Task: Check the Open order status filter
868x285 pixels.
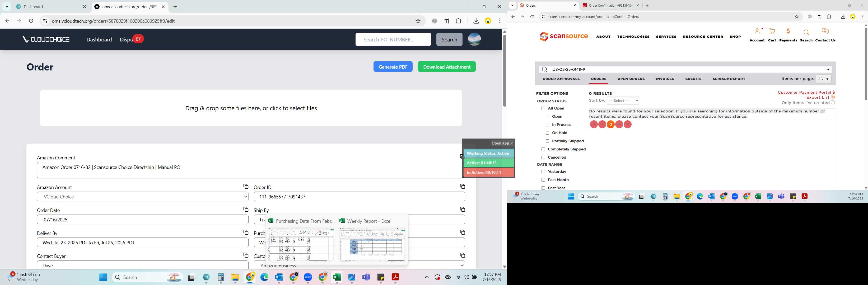Action: point(547,116)
